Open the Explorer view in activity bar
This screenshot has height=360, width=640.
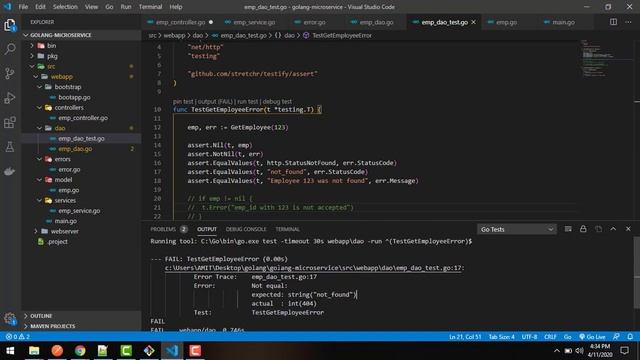click(x=10, y=25)
